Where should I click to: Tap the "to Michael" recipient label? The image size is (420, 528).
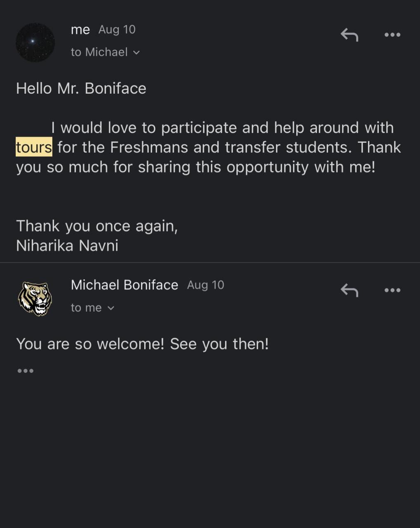click(x=99, y=52)
